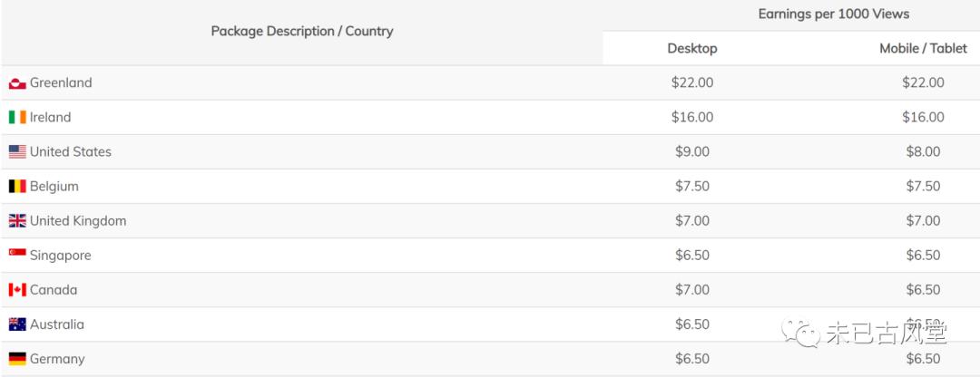Click the Singapore flag icon
This screenshot has width=980, height=377.
pyautogui.click(x=17, y=254)
